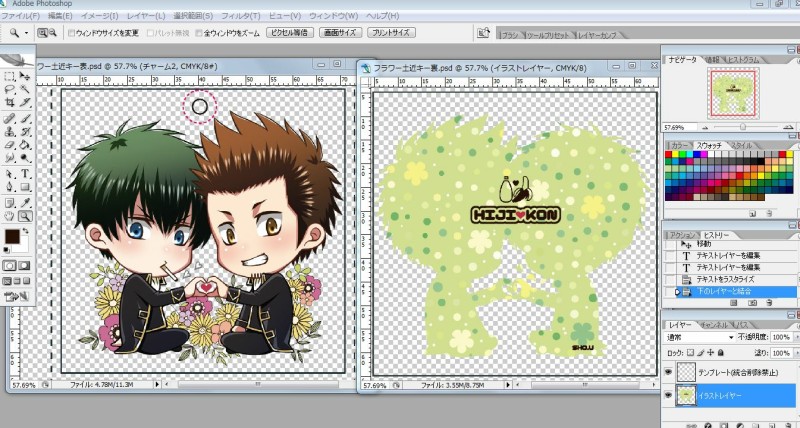Click zoom-in option in options bar

click(x=42, y=33)
